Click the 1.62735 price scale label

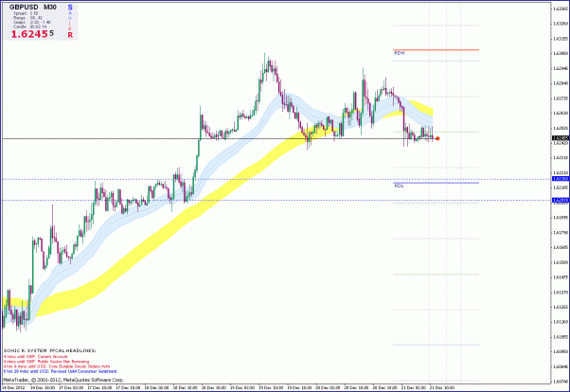[561, 98]
